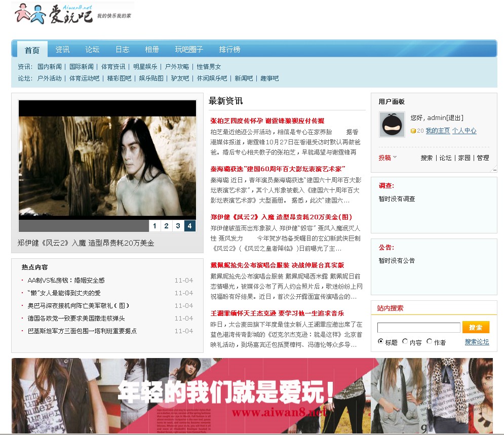Screen dimensions: 504x435
Task: Focus the 站内搜索 text field
Action: [419, 328]
